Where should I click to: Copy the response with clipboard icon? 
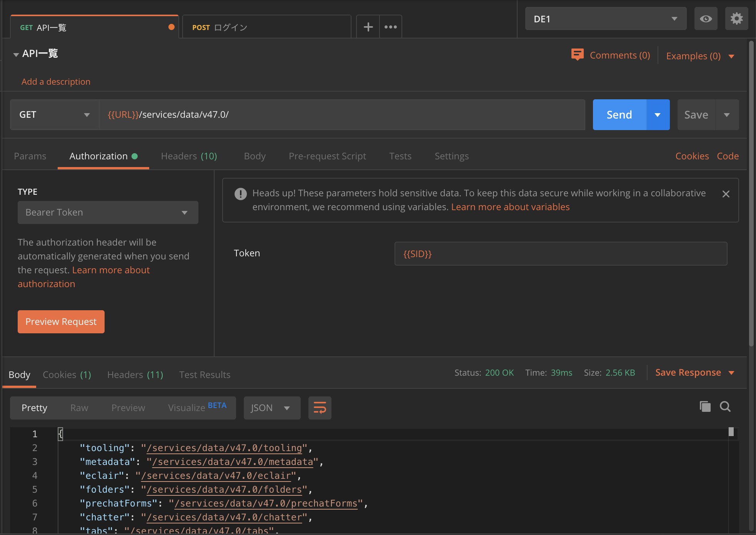click(x=705, y=406)
